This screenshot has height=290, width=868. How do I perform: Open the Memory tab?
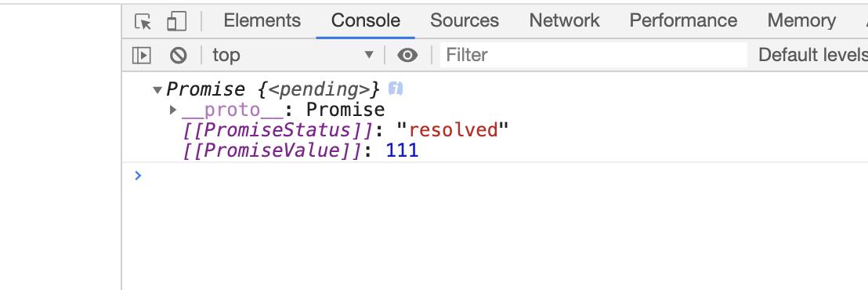click(x=801, y=21)
